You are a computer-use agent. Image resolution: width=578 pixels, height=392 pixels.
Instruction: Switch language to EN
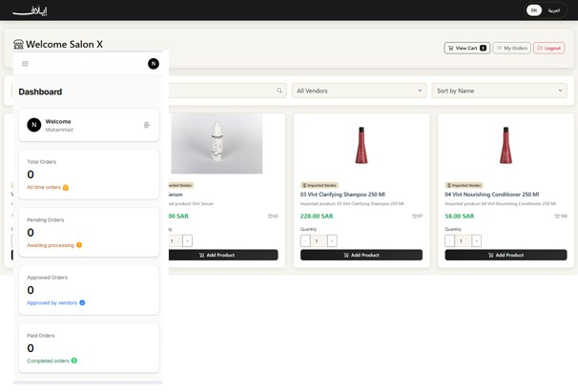coord(534,10)
